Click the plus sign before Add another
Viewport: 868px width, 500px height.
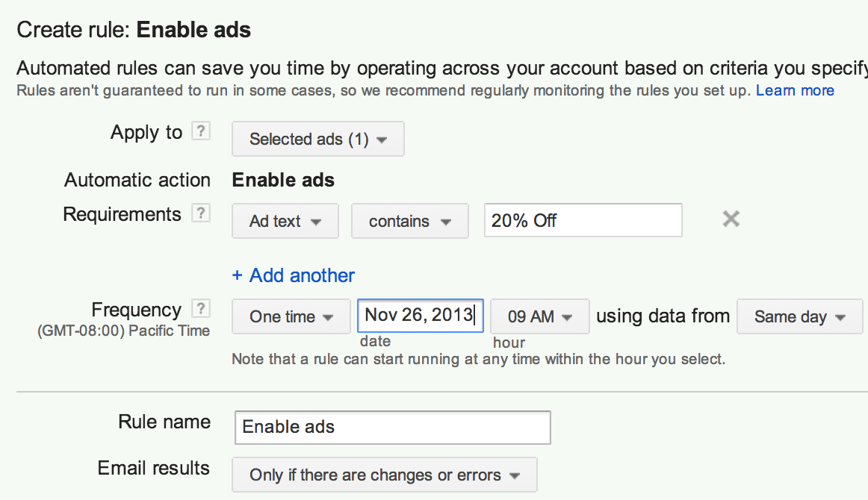click(238, 275)
